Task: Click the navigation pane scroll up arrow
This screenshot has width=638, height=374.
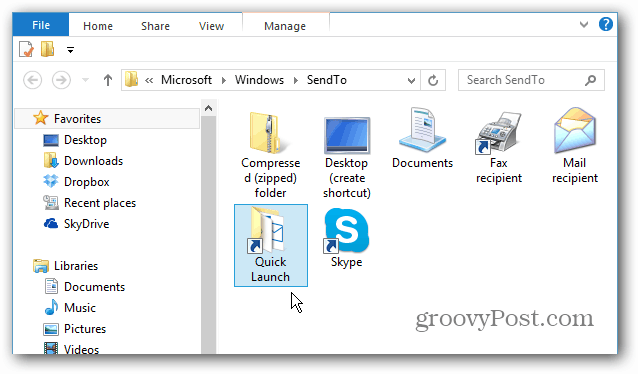Action: coord(208,108)
